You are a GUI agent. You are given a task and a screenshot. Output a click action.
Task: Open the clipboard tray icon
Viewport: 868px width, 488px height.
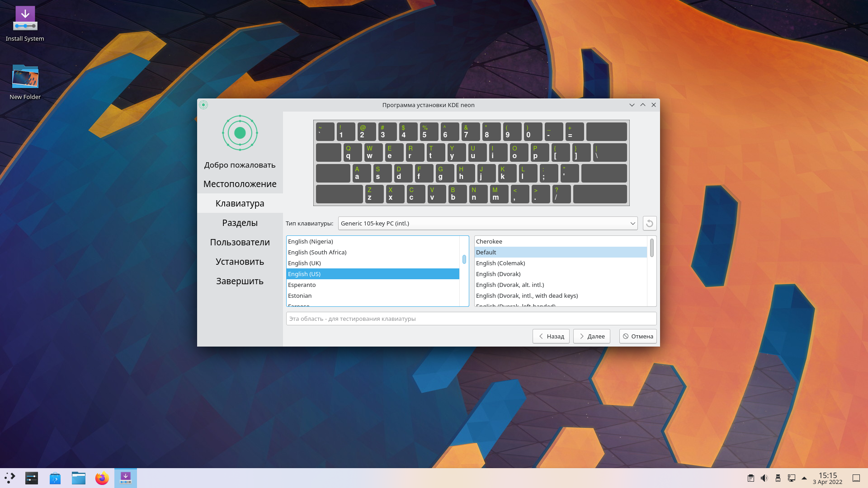(751, 478)
